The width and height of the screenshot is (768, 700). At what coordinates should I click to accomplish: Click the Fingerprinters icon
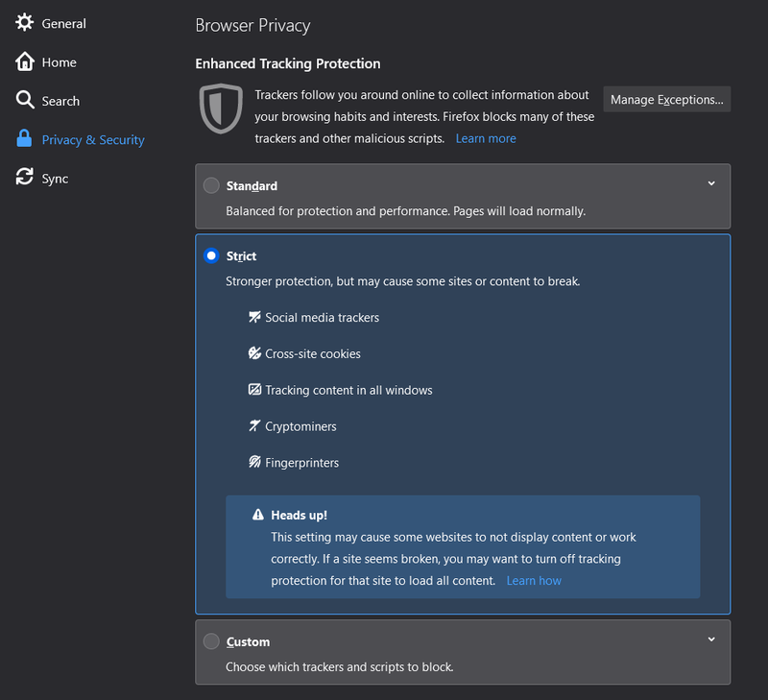tap(254, 462)
